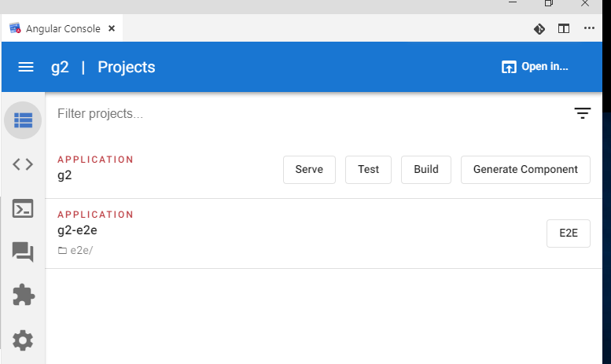Click the git source control icon
The width and height of the screenshot is (611, 364).
coord(539,29)
